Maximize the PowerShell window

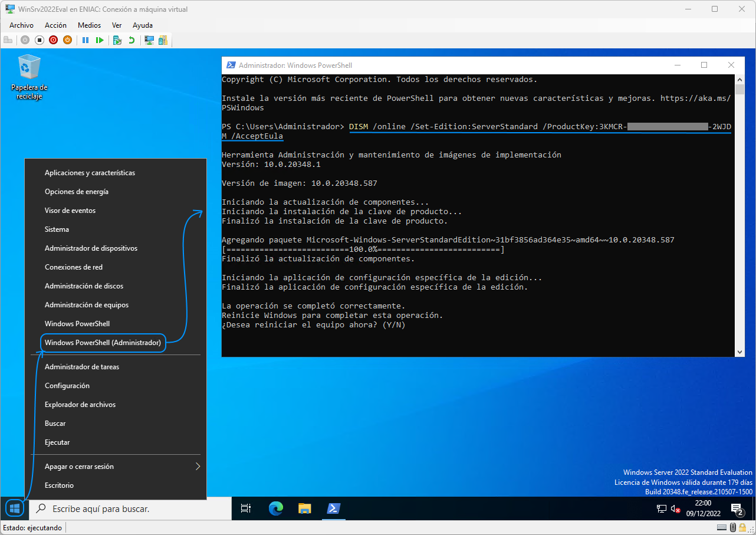click(x=704, y=65)
